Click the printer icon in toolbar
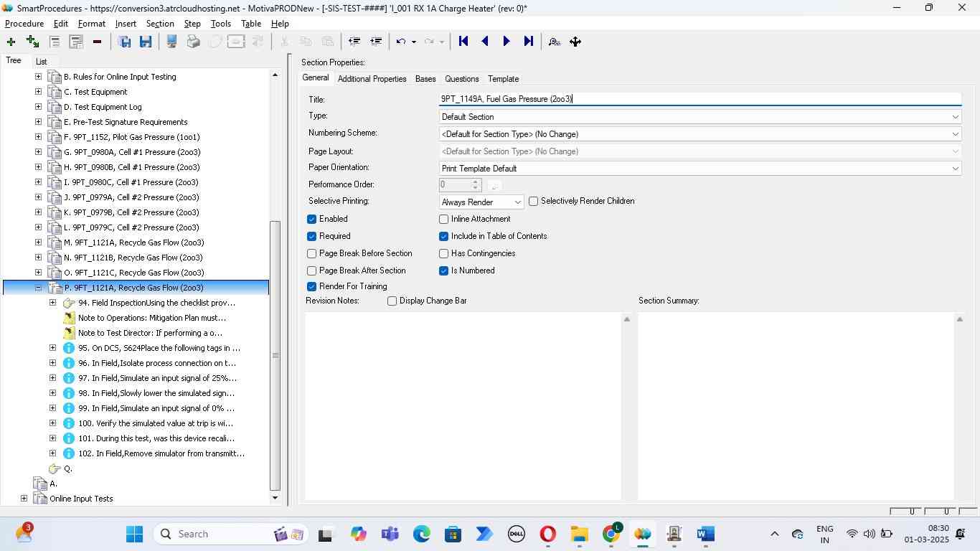Screen dimensions: 980x551 (193, 42)
